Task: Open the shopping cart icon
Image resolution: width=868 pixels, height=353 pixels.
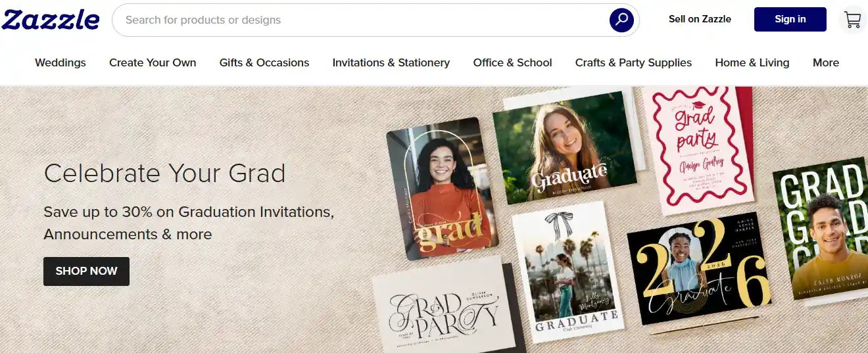Action: click(x=852, y=20)
